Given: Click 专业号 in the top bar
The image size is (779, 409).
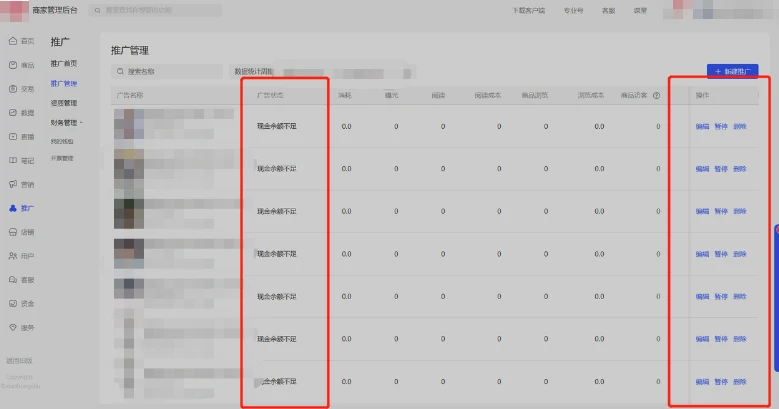Looking at the screenshot, I should pyautogui.click(x=573, y=10).
